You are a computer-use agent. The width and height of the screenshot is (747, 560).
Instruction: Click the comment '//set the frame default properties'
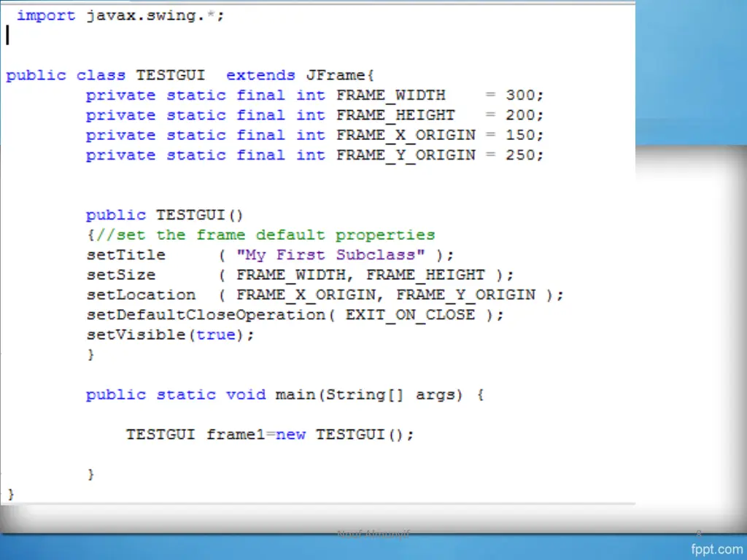(266, 236)
